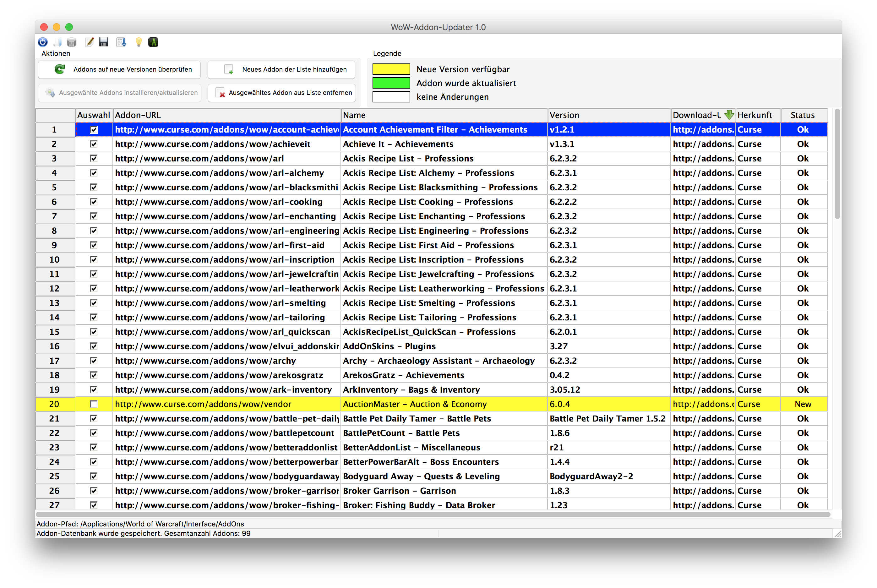
Task: Open the folder icon in toolbar
Action: [x=58, y=42]
